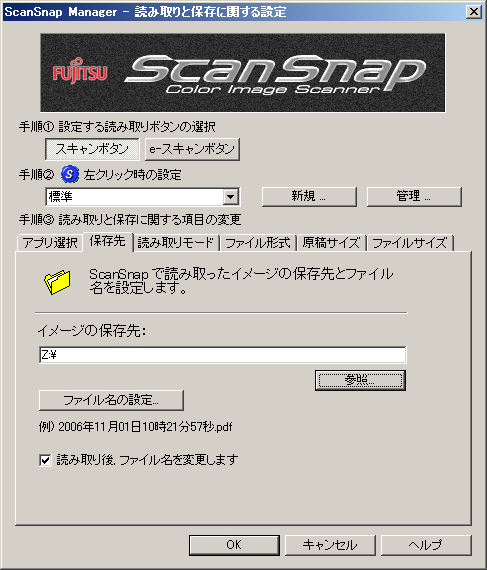Open the ファイル形式 tab
The height and width of the screenshot is (570, 487).
258,242
